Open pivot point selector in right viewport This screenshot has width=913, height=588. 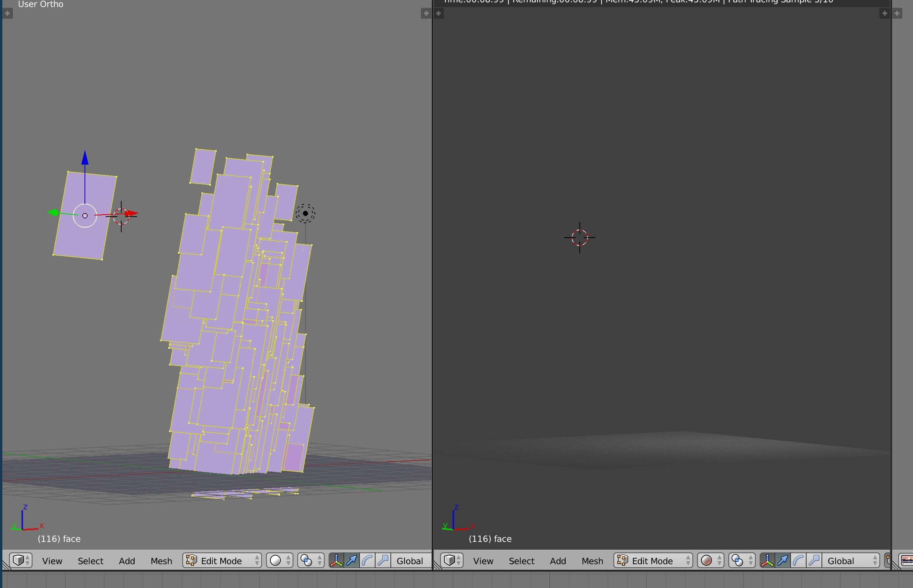pos(742,560)
